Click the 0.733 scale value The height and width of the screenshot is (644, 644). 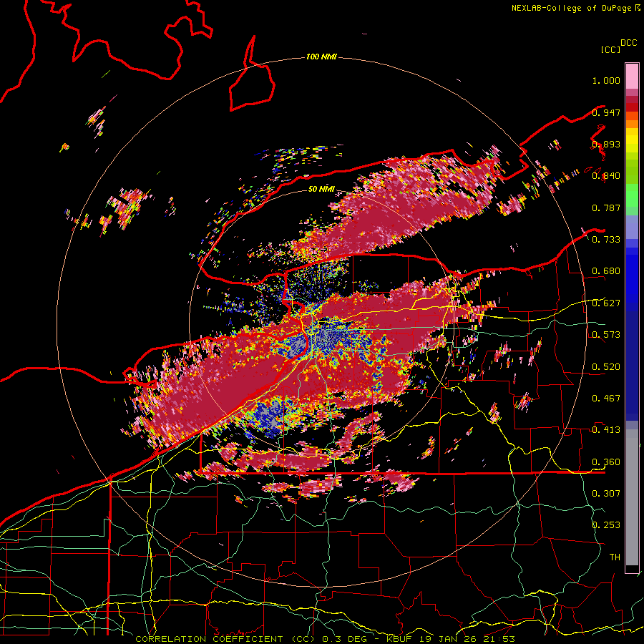(x=606, y=240)
